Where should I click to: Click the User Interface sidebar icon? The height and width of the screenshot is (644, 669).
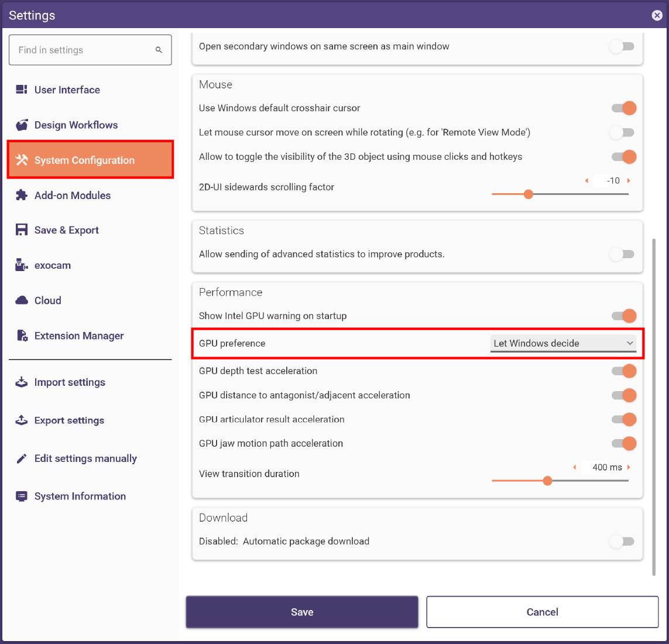[21, 90]
